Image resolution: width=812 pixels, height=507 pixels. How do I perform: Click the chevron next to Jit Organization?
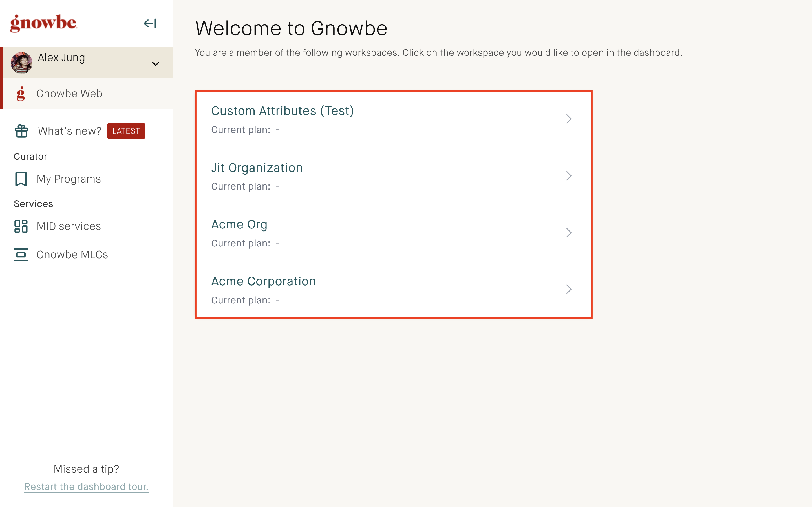point(568,176)
